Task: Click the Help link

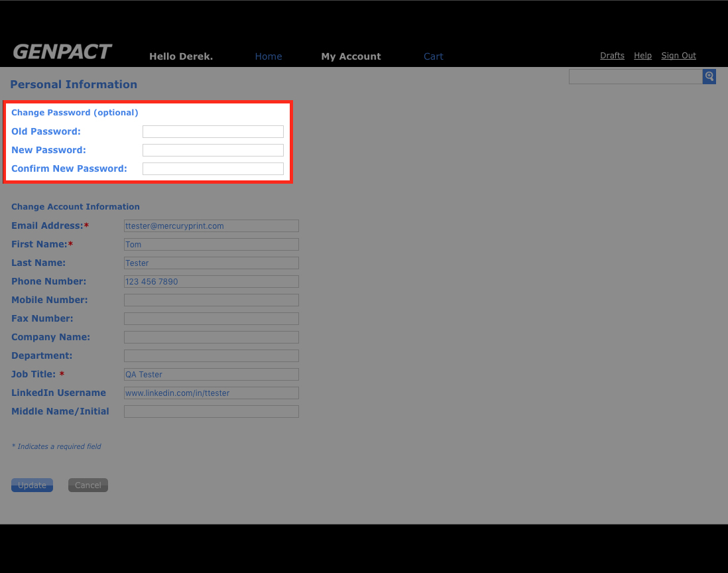Action: 642,56
